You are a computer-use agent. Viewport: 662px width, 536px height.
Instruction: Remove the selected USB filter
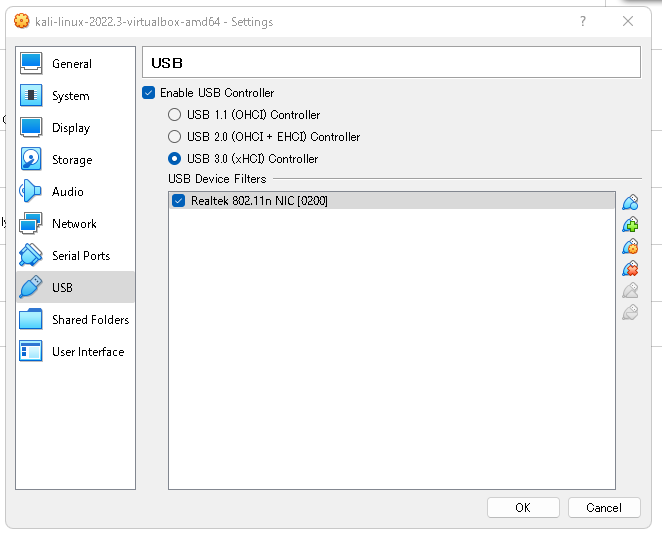click(630, 268)
